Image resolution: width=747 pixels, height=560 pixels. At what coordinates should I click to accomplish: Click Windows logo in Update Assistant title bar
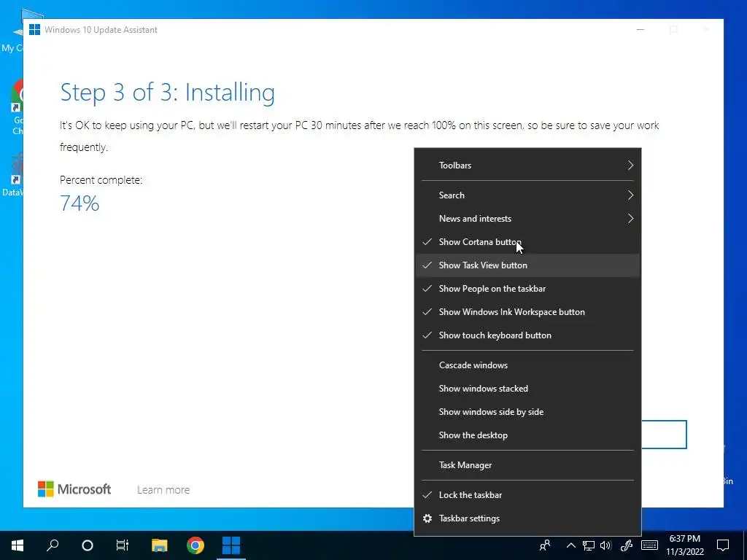point(34,29)
